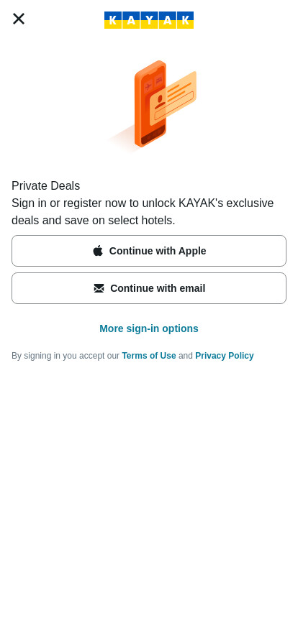Tap the person avatar on the ID card graphic

point(160,101)
